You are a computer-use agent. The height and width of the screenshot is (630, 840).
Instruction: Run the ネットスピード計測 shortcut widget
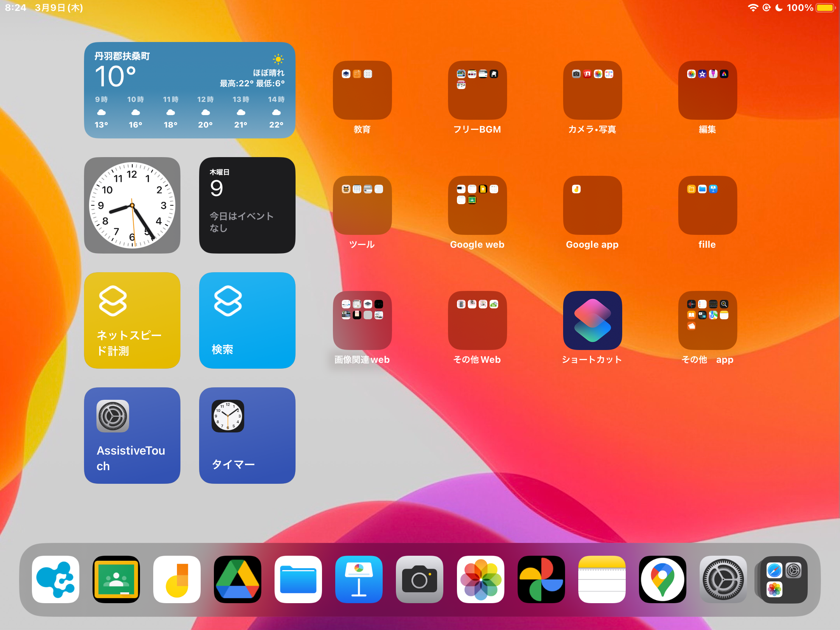coord(132,320)
